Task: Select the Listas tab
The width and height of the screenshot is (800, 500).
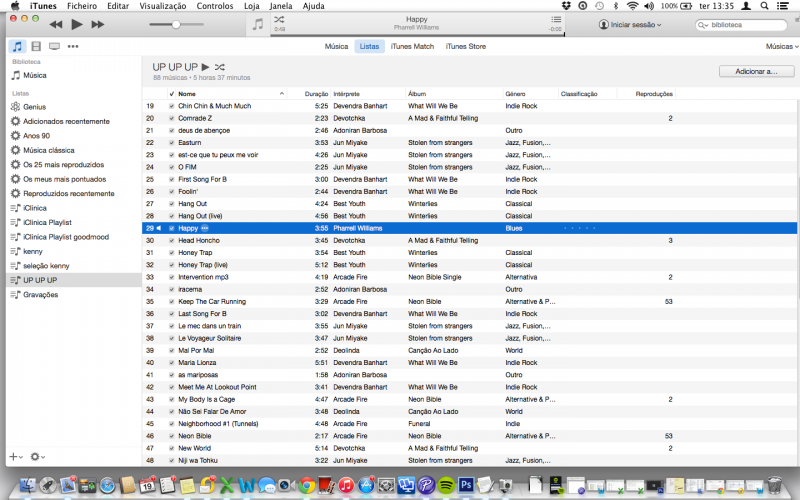Action: point(369,46)
